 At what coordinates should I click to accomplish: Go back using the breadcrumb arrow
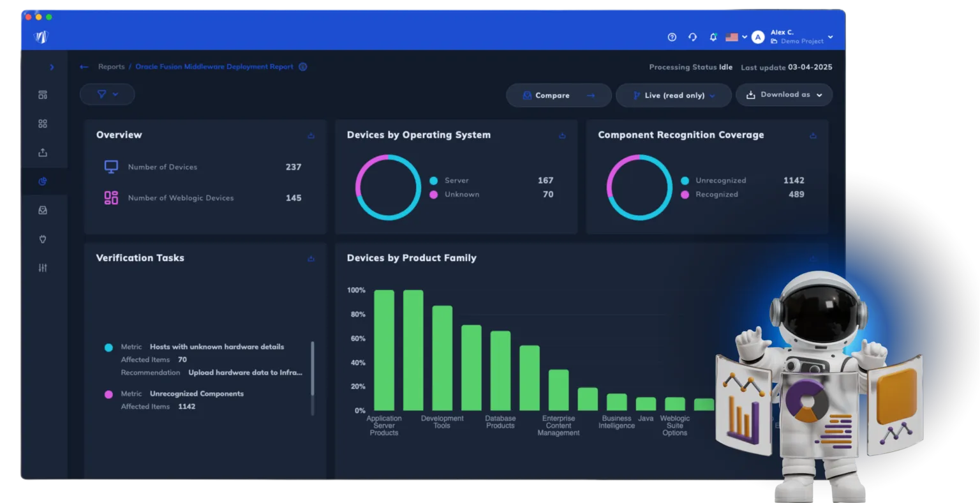point(84,67)
